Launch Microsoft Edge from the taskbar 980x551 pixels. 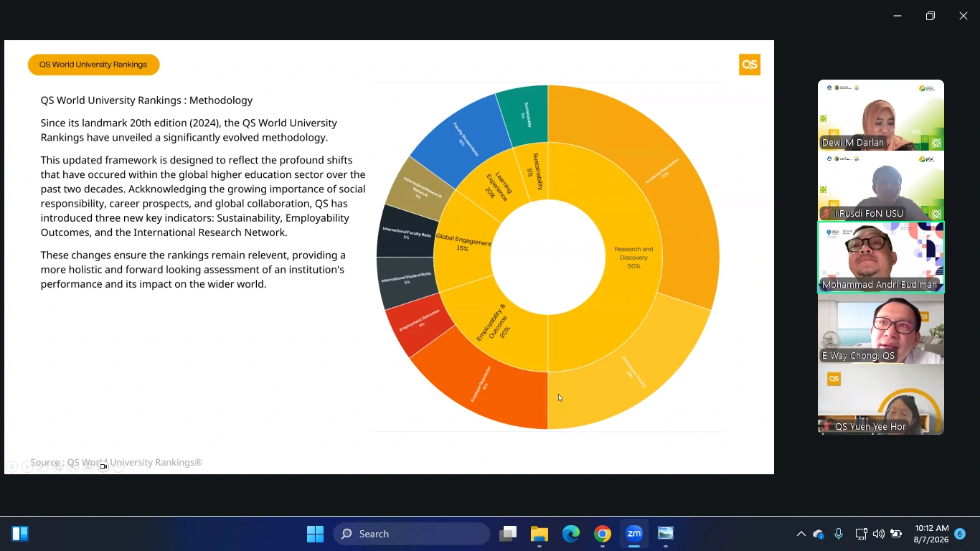coord(571,534)
